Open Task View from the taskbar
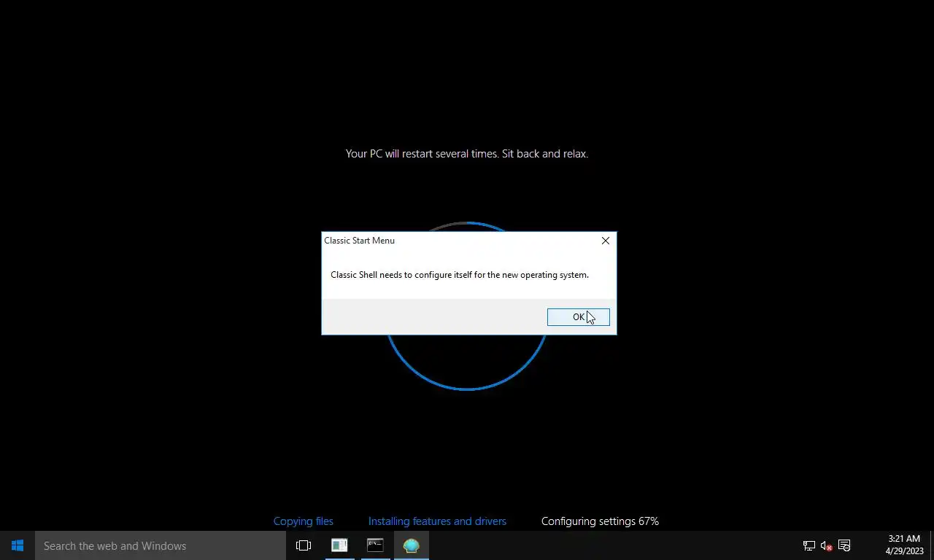Viewport: 934px width, 560px height. pyautogui.click(x=304, y=545)
